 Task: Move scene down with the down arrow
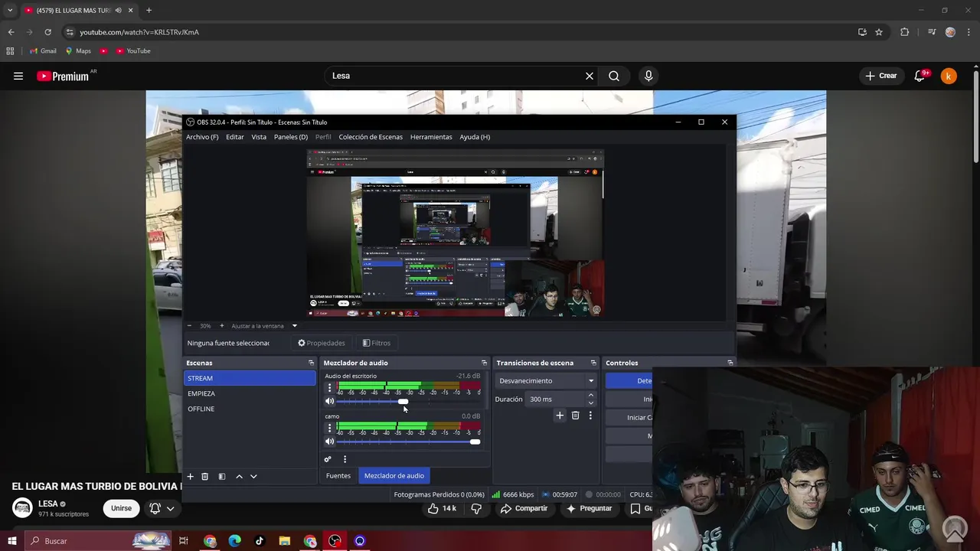[253, 476]
